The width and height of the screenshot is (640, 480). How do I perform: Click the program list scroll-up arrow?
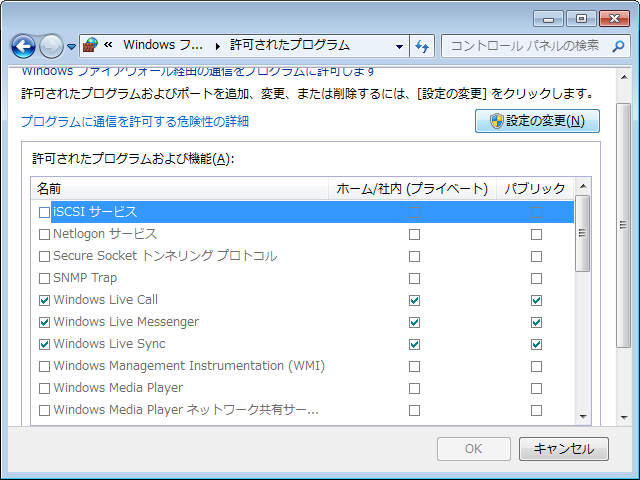tap(583, 186)
